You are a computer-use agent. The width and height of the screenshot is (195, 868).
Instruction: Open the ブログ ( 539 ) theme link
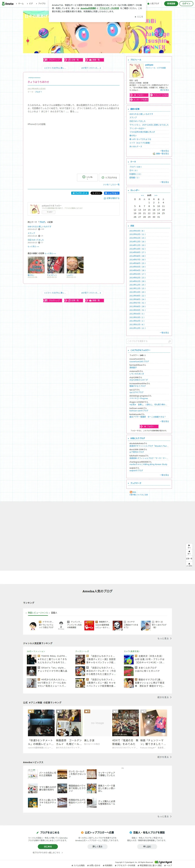click(x=135, y=167)
